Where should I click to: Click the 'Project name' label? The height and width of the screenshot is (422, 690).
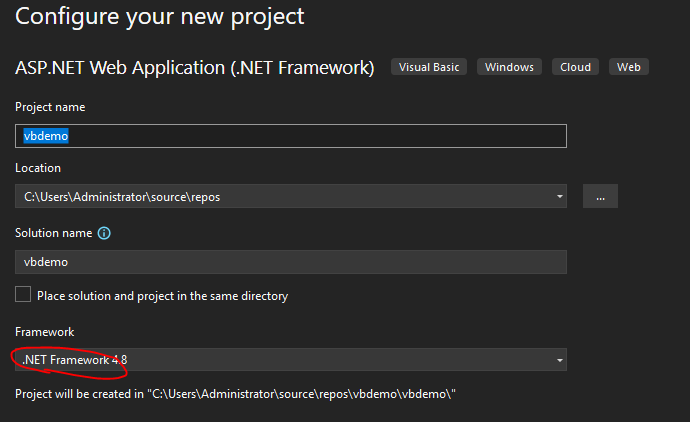pyautogui.click(x=50, y=107)
